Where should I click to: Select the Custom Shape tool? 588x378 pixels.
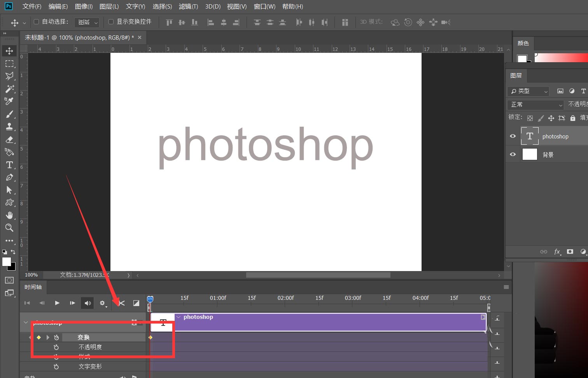coord(9,203)
